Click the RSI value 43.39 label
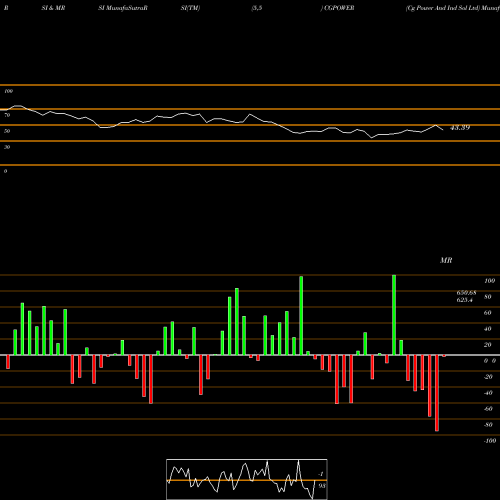 point(460,128)
